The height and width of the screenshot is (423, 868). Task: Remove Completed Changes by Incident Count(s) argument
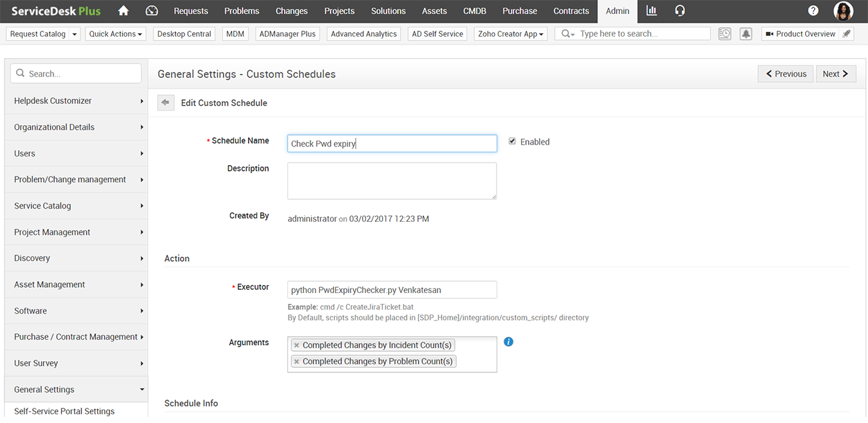click(297, 345)
